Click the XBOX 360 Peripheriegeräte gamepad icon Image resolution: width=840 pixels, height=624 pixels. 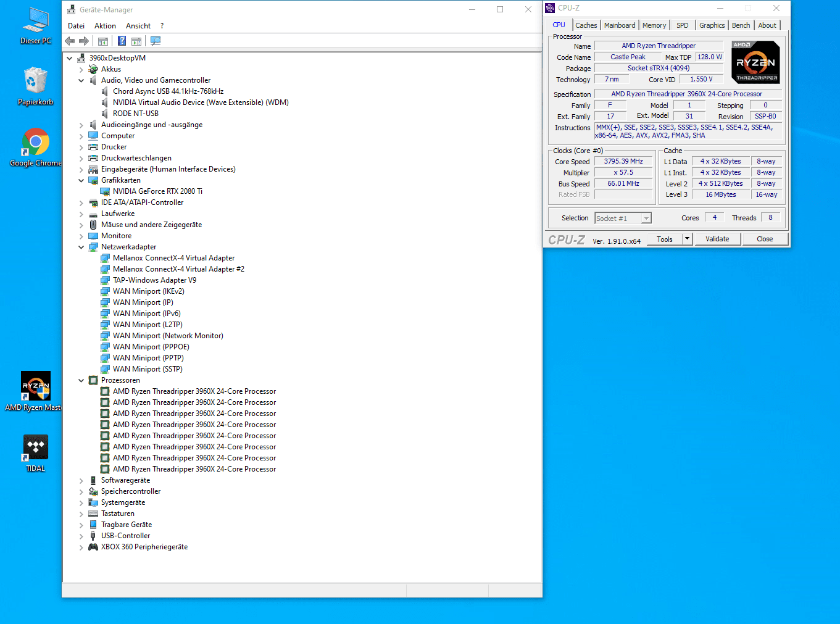pos(93,547)
